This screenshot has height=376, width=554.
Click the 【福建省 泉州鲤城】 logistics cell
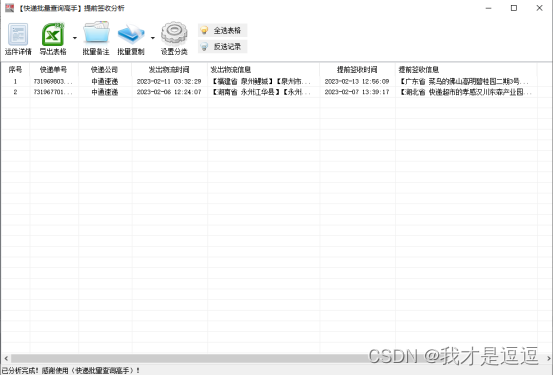[263, 82]
